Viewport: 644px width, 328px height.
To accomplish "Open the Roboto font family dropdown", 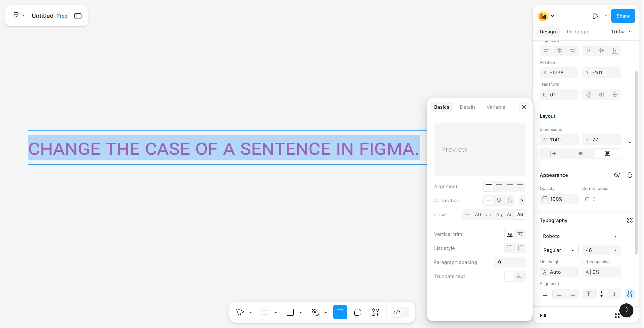I will (x=580, y=236).
